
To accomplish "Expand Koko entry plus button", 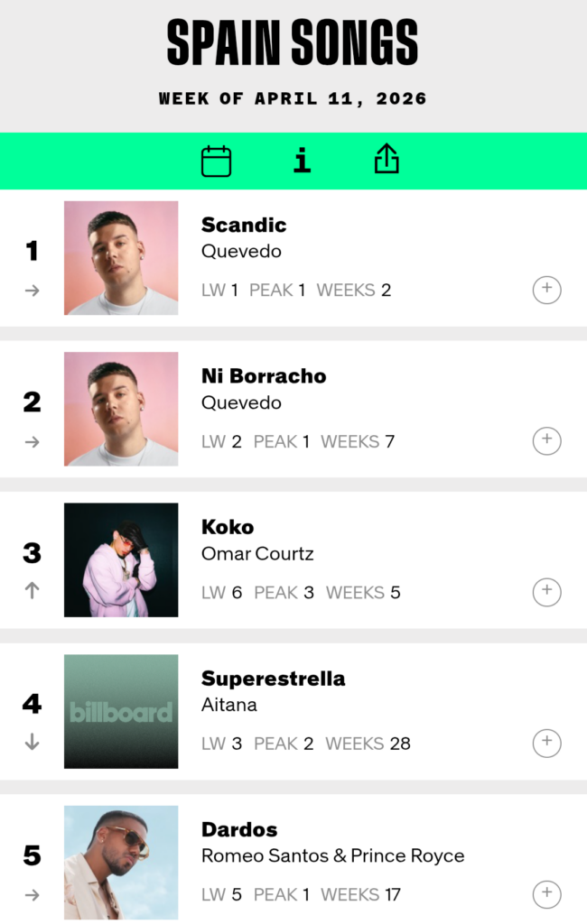I will click(546, 592).
